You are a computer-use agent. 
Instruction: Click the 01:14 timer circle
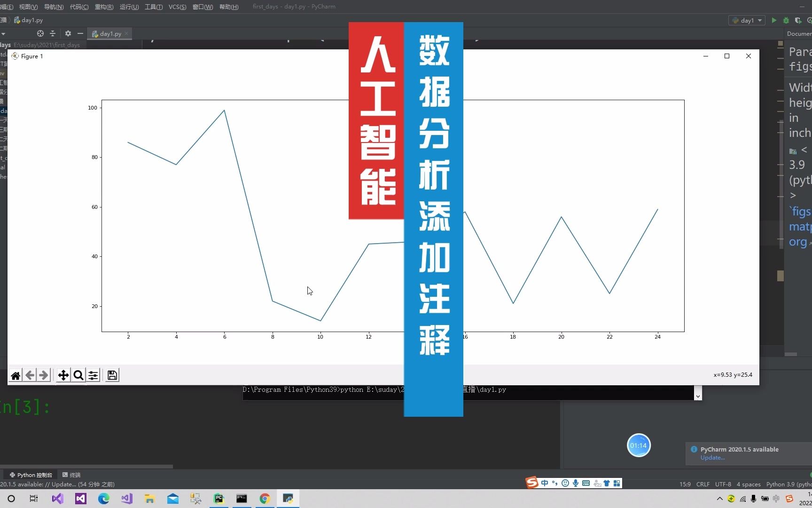click(x=639, y=445)
